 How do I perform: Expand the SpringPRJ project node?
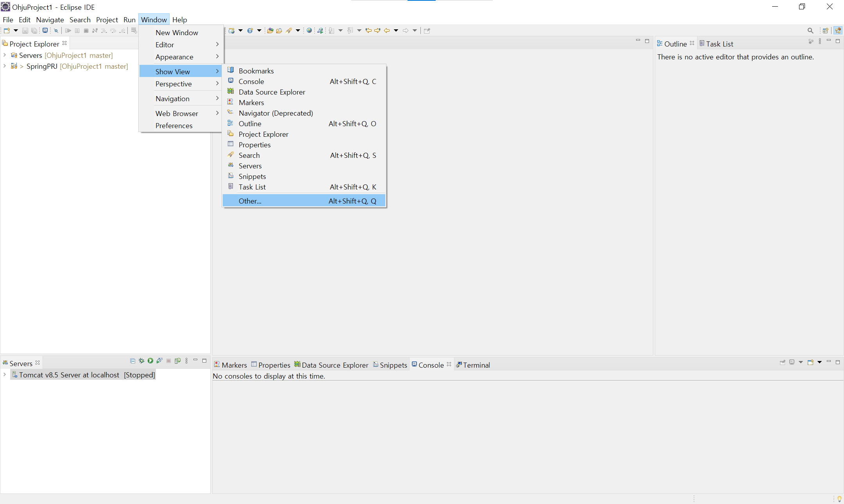pos(5,66)
